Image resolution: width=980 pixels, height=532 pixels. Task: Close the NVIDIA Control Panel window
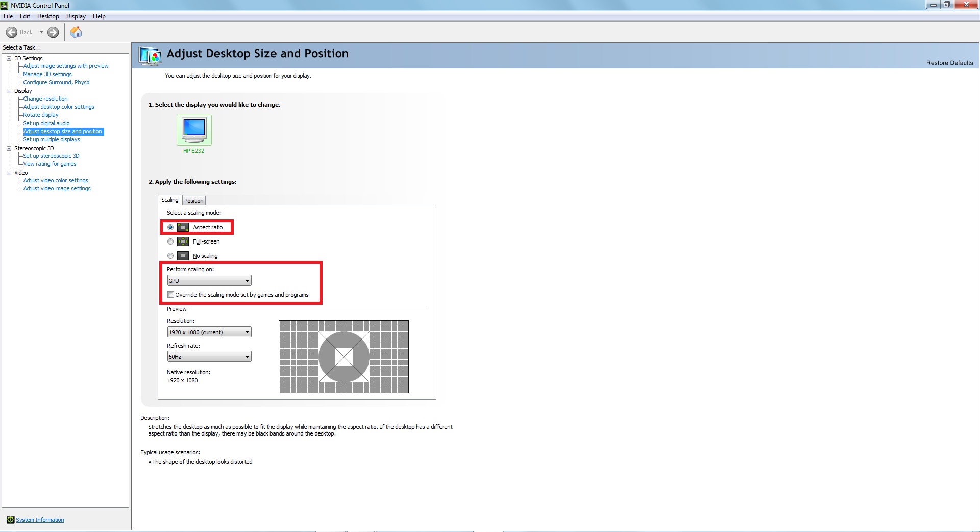(x=966, y=5)
